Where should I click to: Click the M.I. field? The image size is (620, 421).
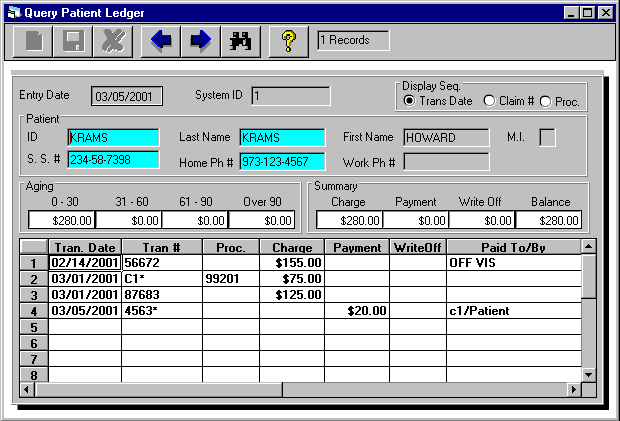[x=547, y=138]
